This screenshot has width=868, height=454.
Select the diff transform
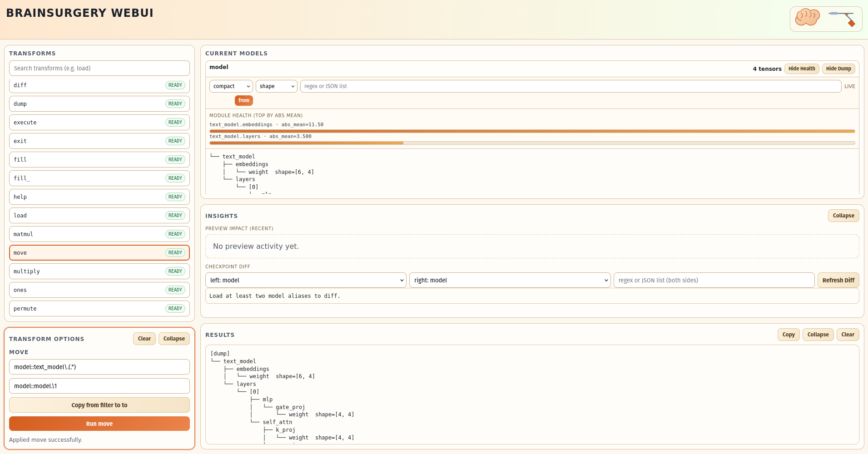pos(99,85)
